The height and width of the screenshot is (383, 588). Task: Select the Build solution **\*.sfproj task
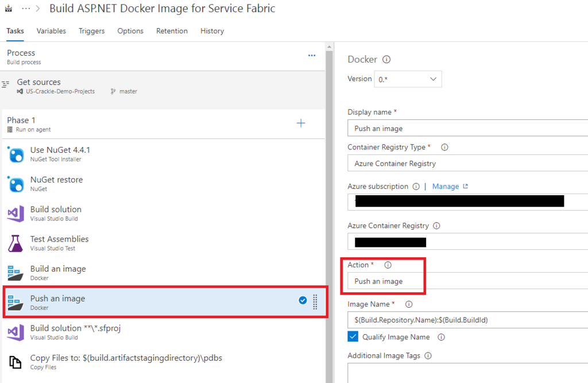163,332
